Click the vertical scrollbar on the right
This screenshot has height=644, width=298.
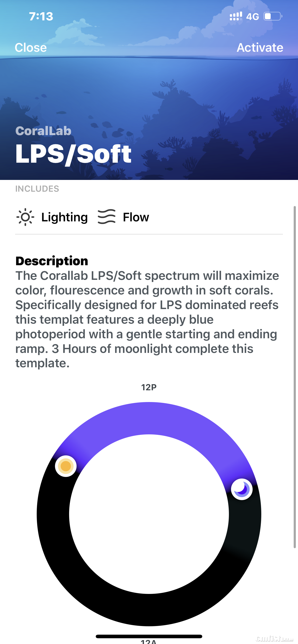(295, 375)
